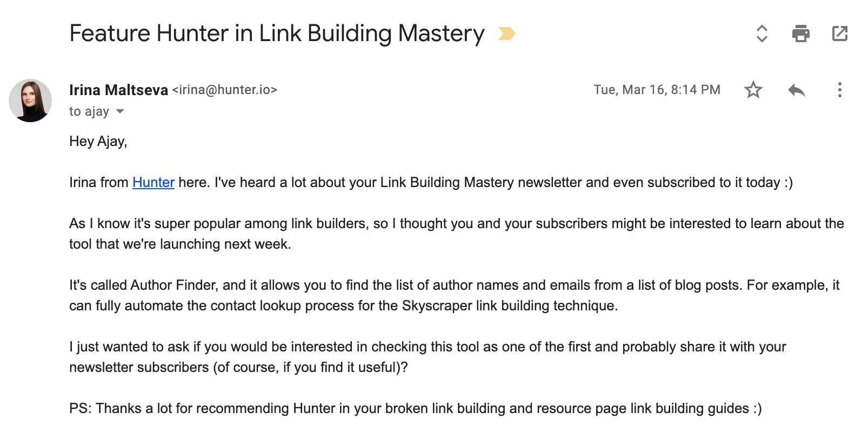Click the 'Hey Ajay,' greeting line
This screenshot has width=868, height=439.
(98, 142)
